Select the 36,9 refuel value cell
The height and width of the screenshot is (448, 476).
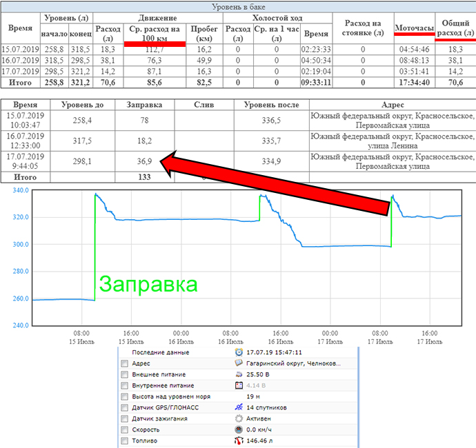[x=139, y=161]
